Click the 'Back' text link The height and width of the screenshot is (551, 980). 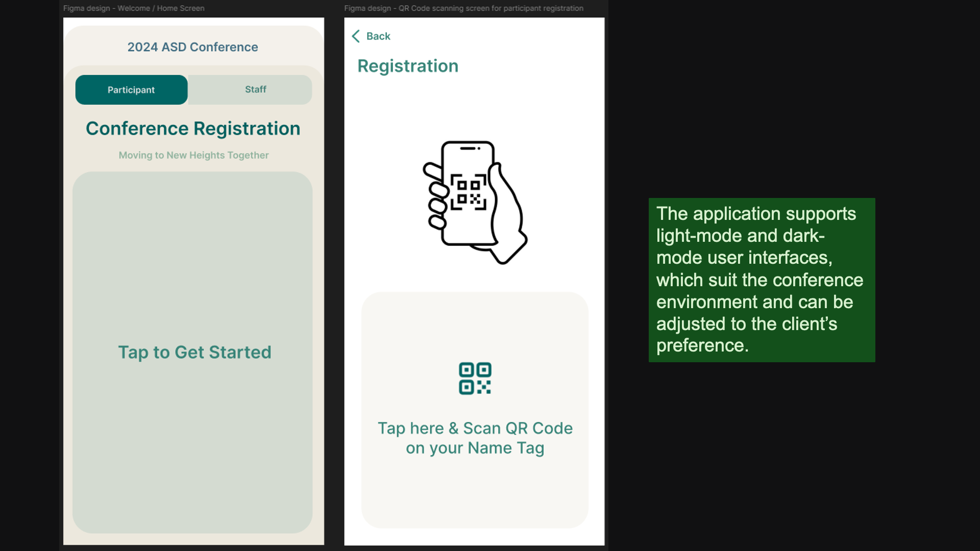(x=378, y=36)
